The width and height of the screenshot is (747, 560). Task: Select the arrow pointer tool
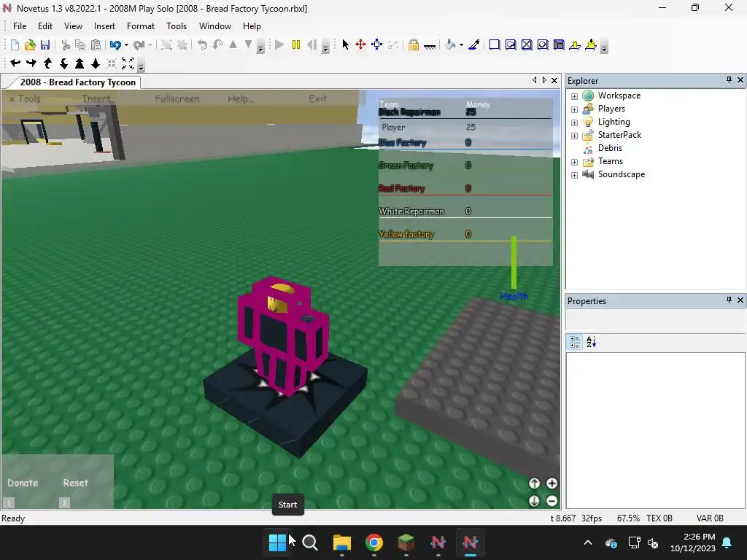point(345,44)
